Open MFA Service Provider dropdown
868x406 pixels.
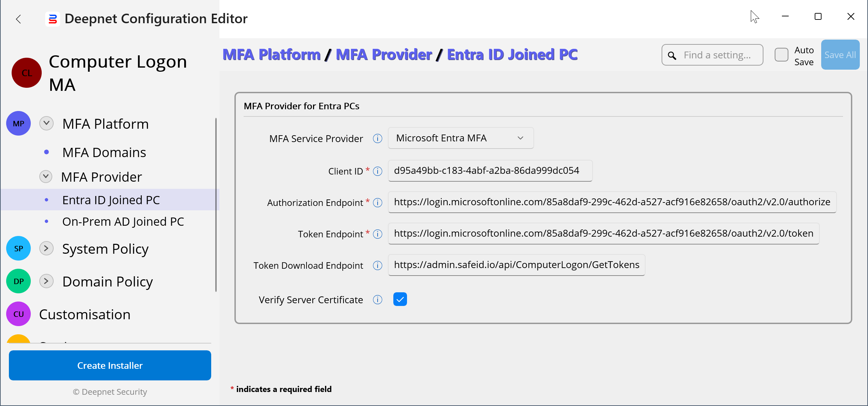coord(460,138)
